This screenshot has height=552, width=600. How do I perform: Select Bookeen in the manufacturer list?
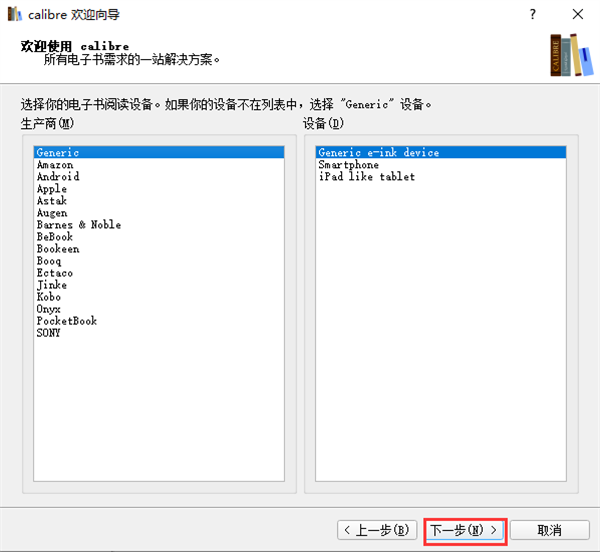[x=58, y=249]
